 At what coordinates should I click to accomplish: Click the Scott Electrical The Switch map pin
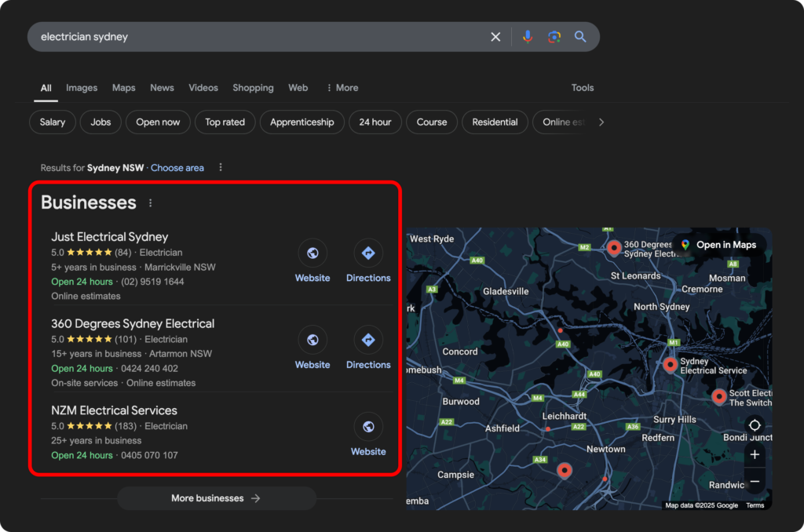(x=719, y=396)
